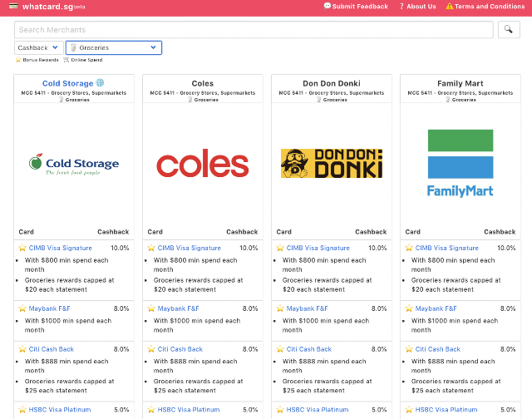Open Submit Feedback from header

pos(356,6)
